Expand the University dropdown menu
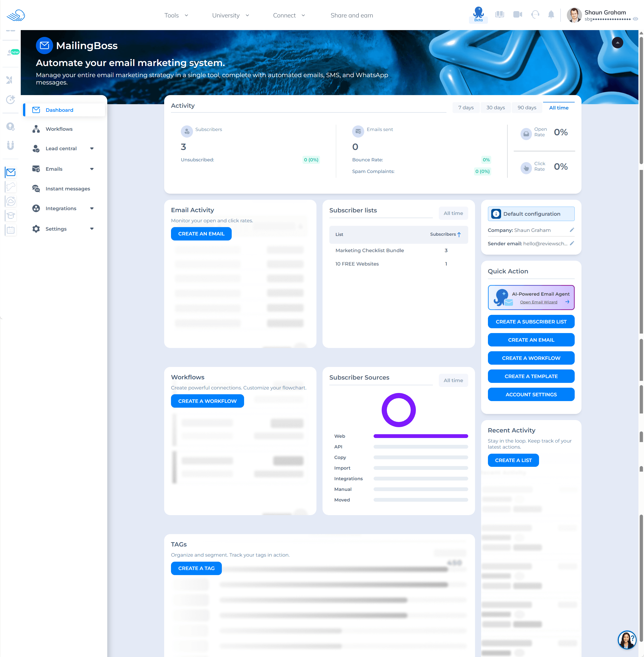This screenshot has width=644, height=657. 230,15
